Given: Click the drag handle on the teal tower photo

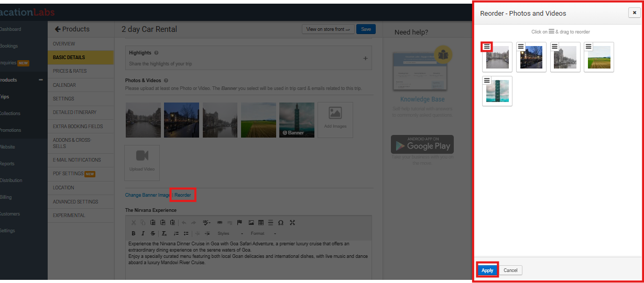Looking at the screenshot, I should pos(487,81).
